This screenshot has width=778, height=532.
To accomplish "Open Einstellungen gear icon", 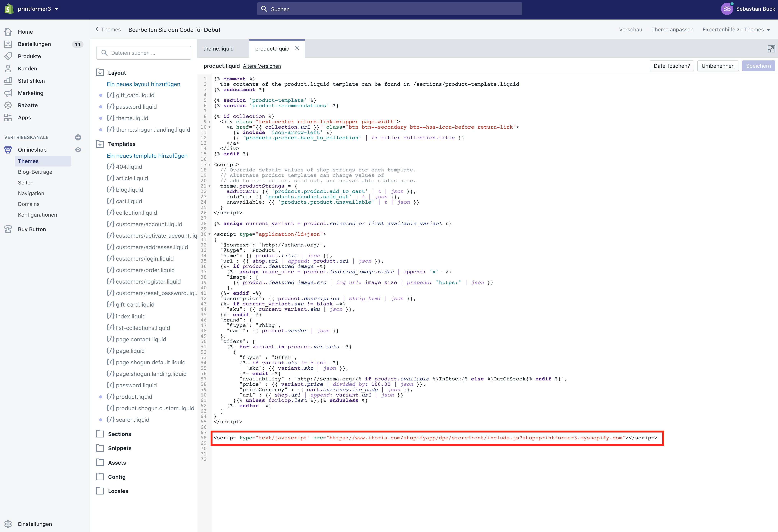I will (x=8, y=524).
